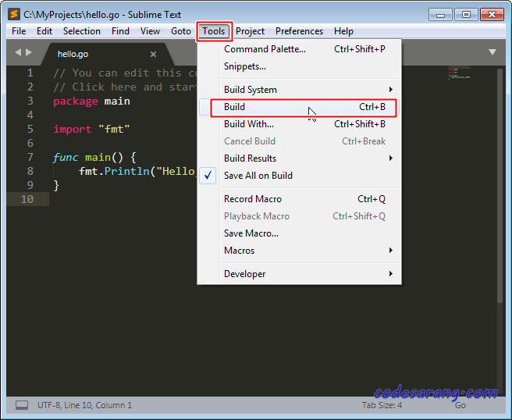
Task: Choose Command Palette... from Tools menu
Action: click(300, 49)
